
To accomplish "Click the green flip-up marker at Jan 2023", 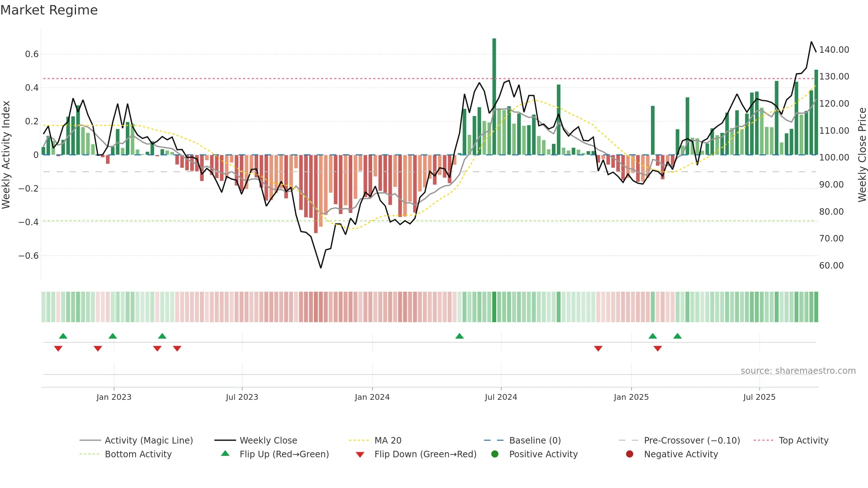I will pos(113,336).
